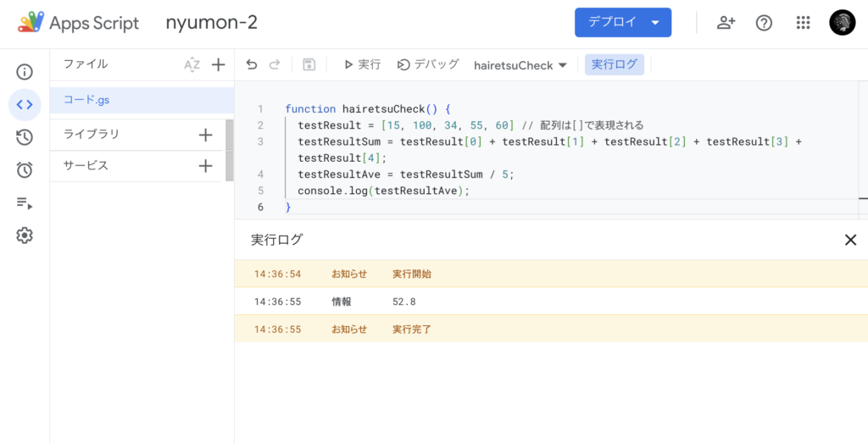Open the Google apps grid icon
This screenshot has height=443, width=868.
(803, 23)
